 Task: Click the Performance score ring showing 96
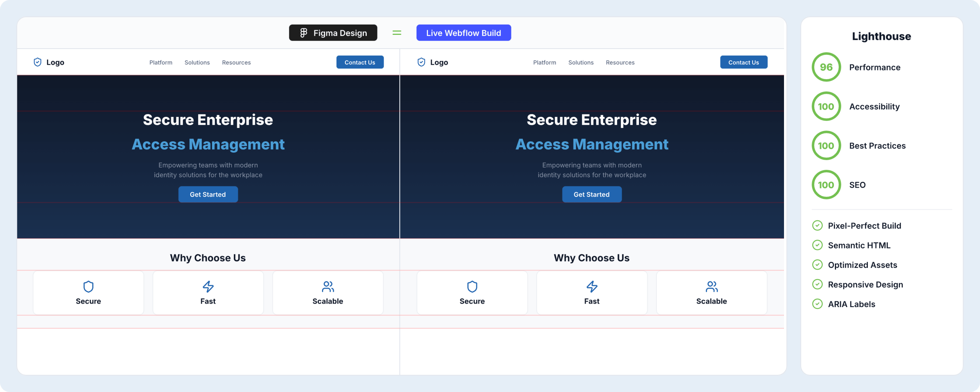pyautogui.click(x=826, y=67)
